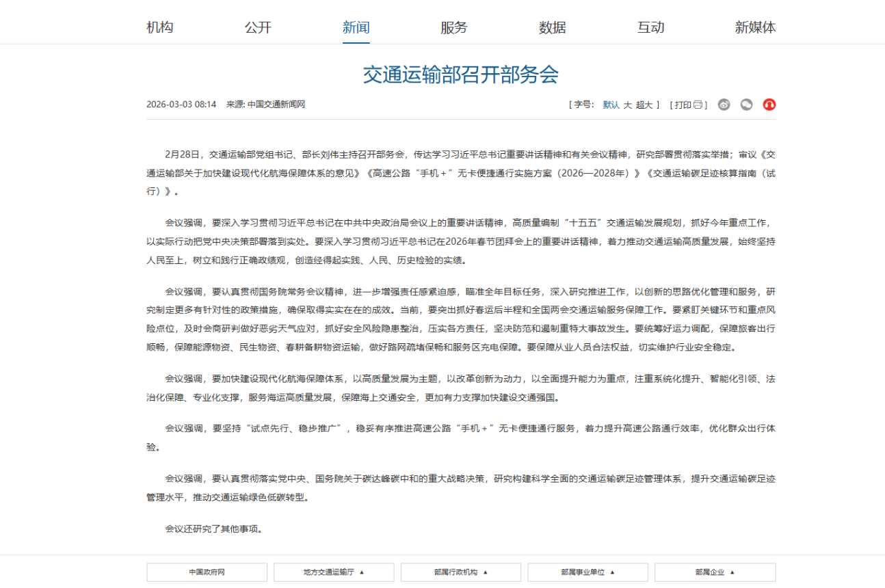885x588 pixels.
Task: Open the 机构 menu
Action: point(160,27)
